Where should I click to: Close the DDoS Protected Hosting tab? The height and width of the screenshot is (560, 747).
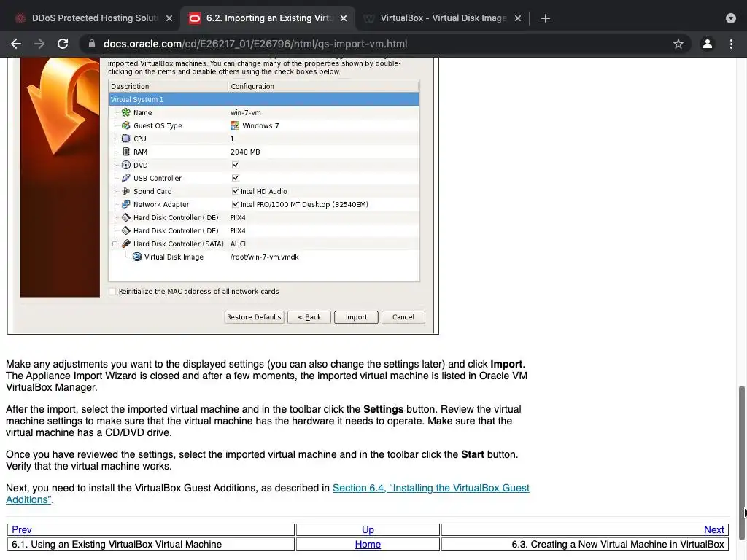(169, 18)
